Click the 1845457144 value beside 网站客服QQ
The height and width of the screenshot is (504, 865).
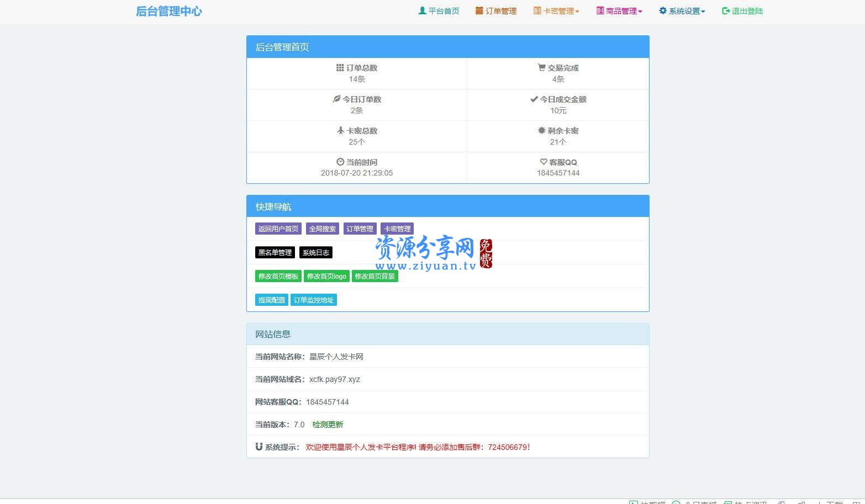click(x=328, y=402)
